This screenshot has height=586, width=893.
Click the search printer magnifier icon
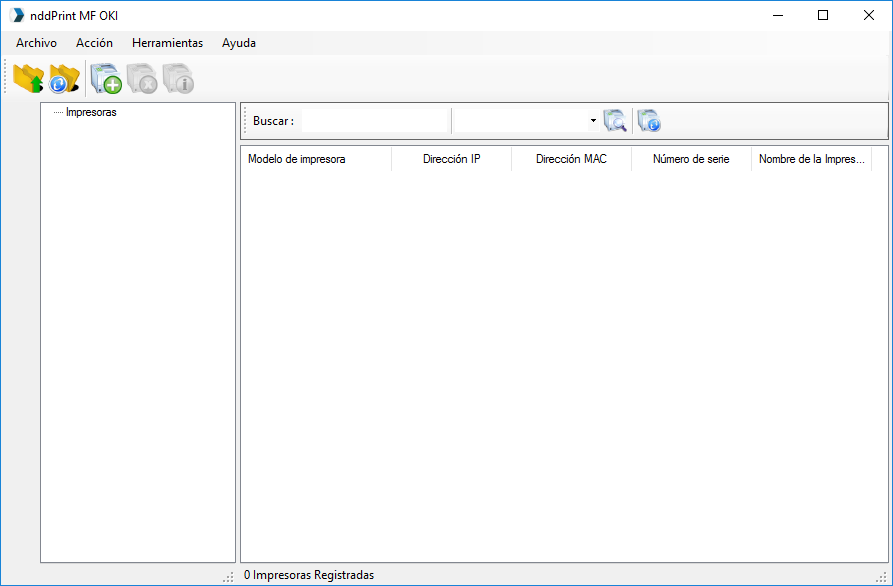click(x=615, y=121)
